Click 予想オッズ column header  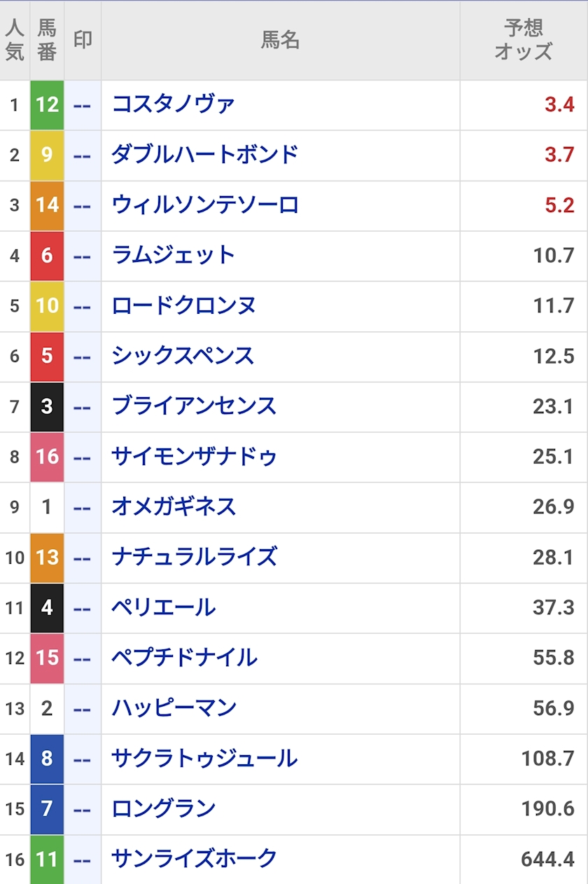click(x=523, y=40)
